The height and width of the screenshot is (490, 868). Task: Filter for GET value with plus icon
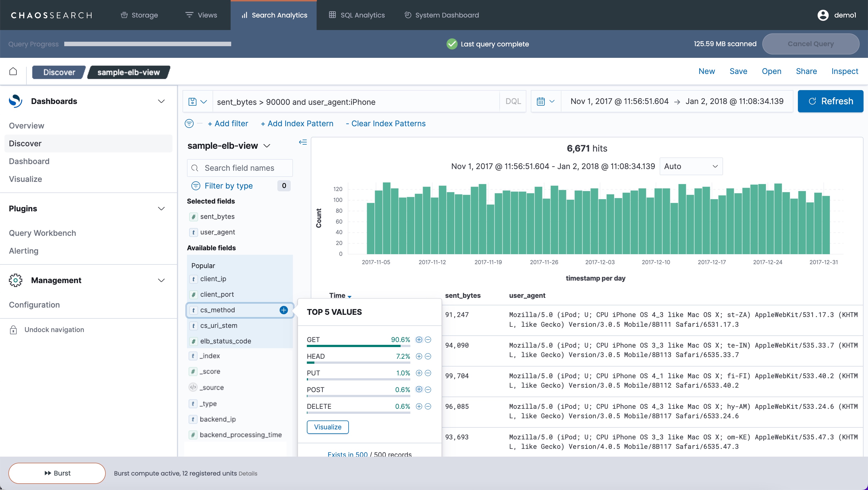pyautogui.click(x=419, y=340)
